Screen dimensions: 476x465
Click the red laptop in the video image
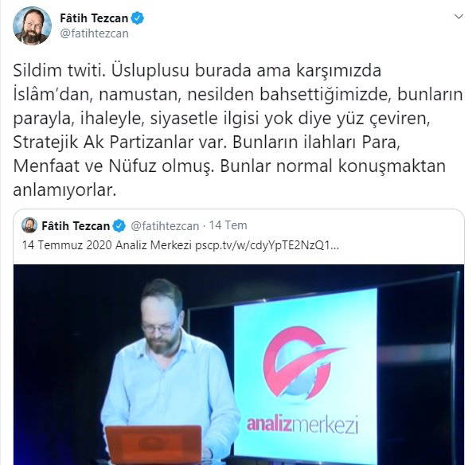(154, 444)
